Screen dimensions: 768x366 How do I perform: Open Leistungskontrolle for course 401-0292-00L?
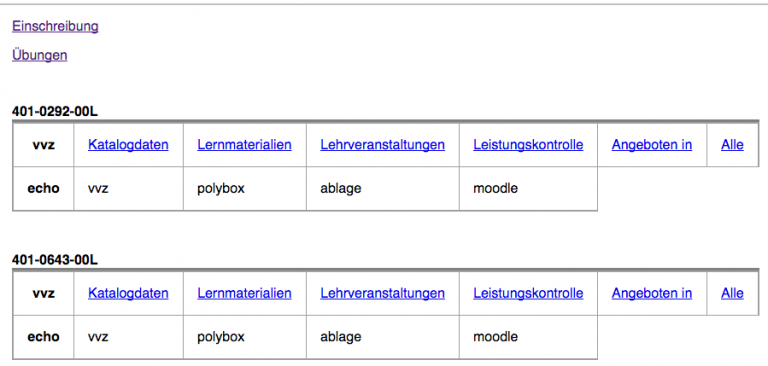click(x=528, y=145)
